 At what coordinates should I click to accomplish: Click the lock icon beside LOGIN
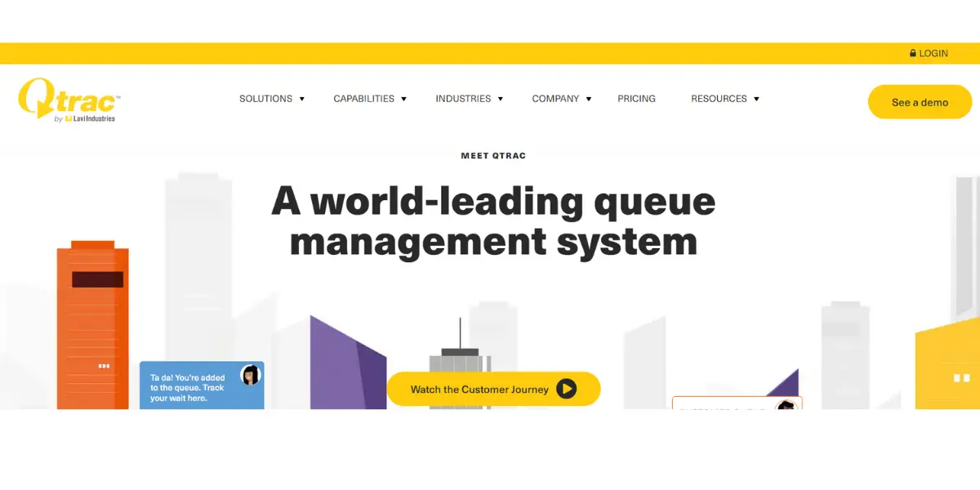point(913,53)
